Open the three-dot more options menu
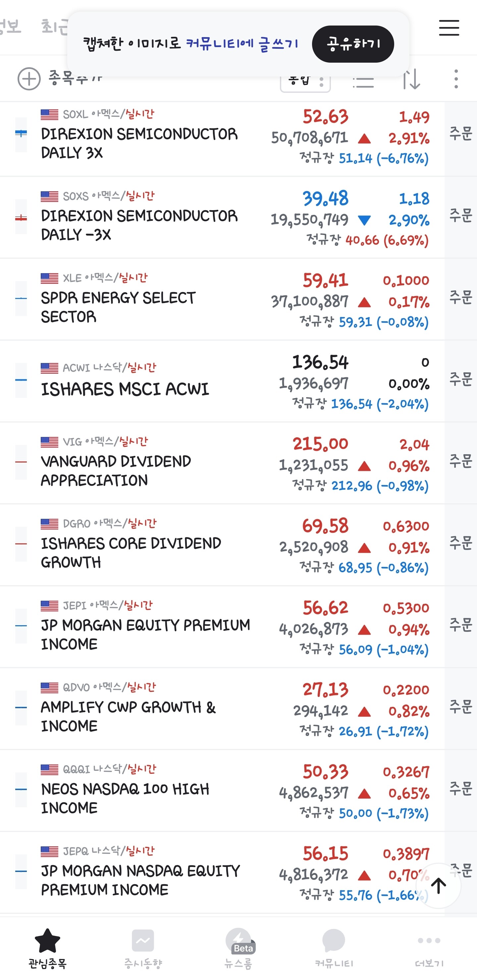This screenshot has width=477, height=980. click(x=456, y=79)
